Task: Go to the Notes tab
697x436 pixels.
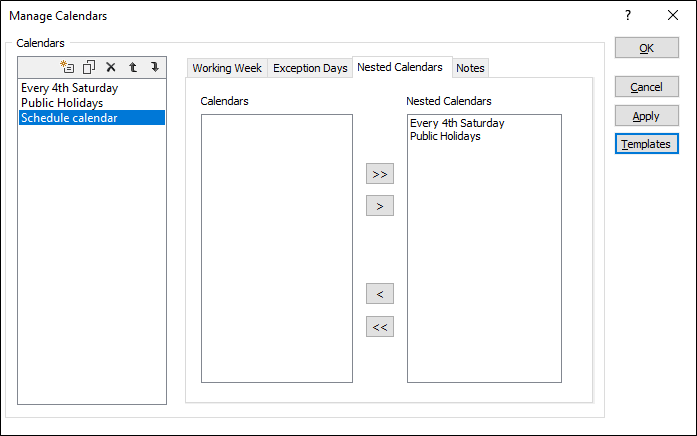Action: (470, 68)
